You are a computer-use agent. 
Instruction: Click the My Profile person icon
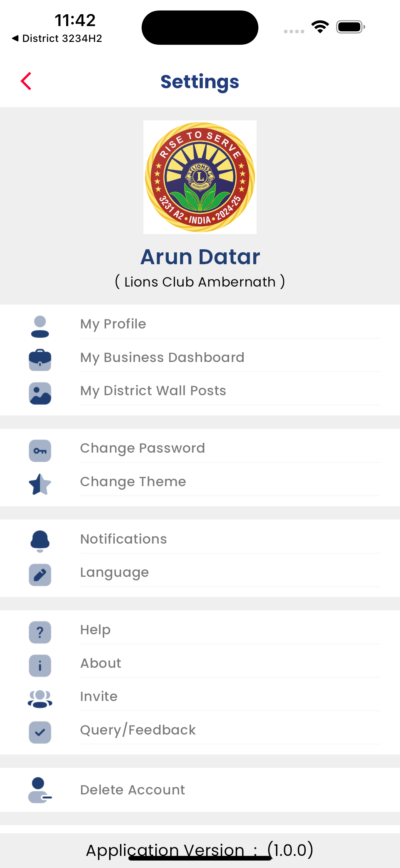pyautogui.click(x=40, y=327)
